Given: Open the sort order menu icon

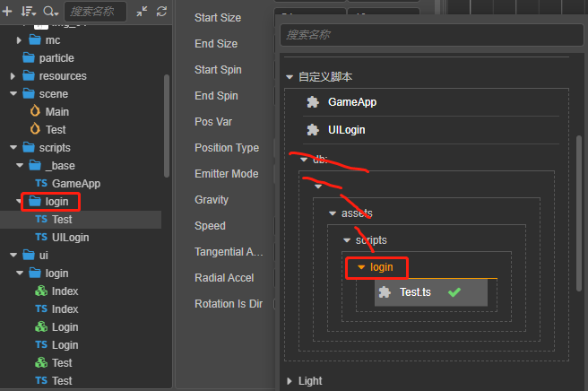Looking at the screenshot, I should [28, 12].
